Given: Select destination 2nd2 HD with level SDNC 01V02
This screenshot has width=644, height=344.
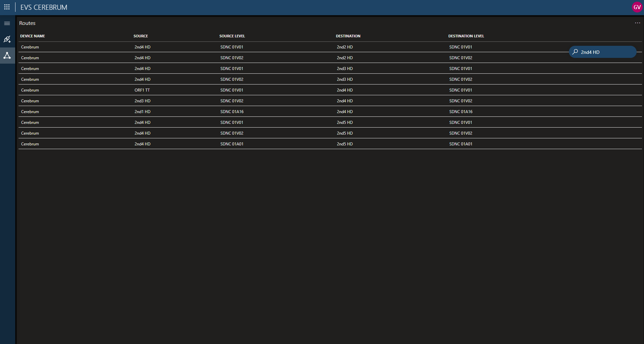Looking at the screenshot, I should pyautogui.click(x=345, y=58).
